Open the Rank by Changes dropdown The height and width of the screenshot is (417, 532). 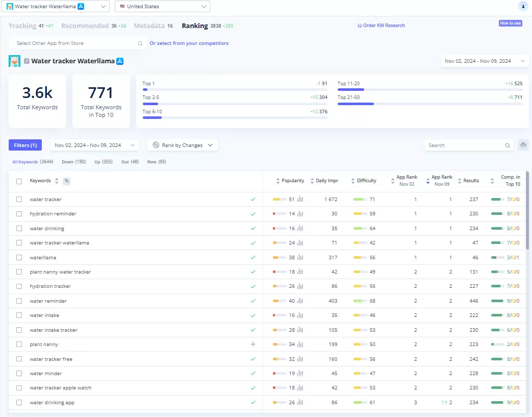point(183,145)
